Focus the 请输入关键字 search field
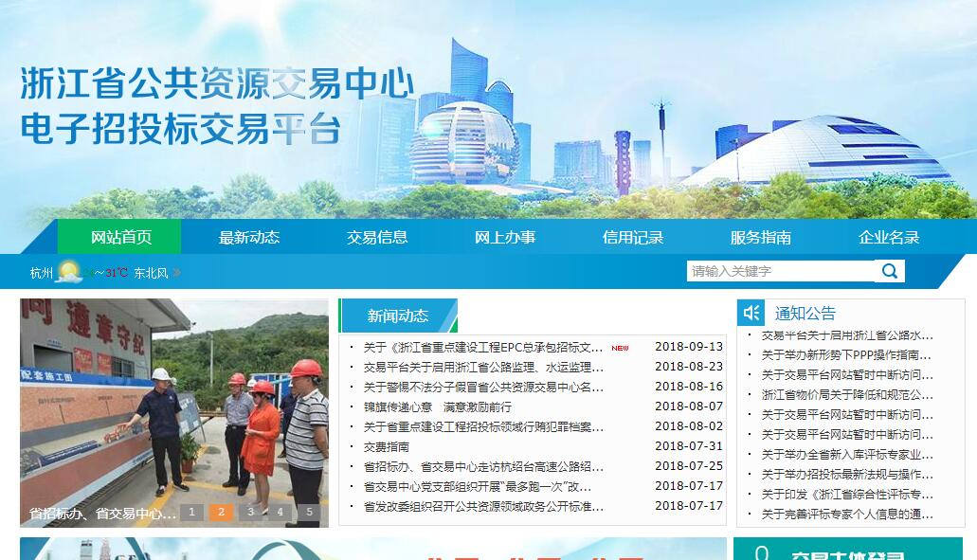Image resolution: width=977 pixels, height=560 pixels. (x=781, y=271)
